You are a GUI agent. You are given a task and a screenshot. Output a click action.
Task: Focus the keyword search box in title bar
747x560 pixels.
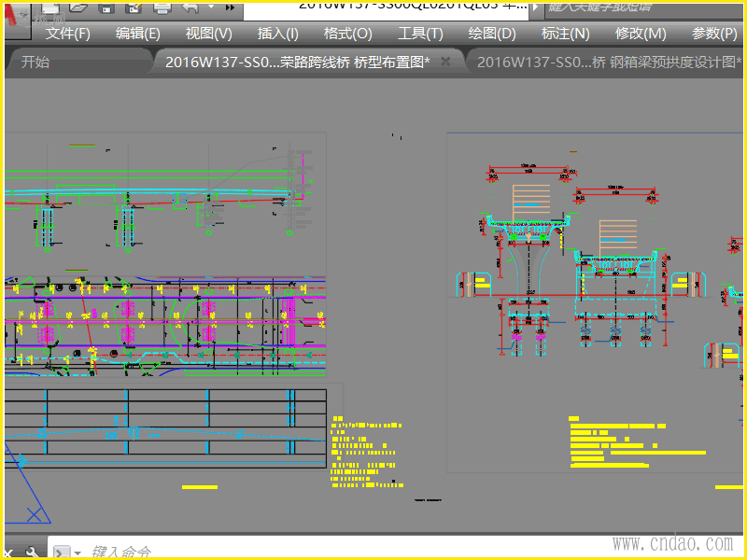(x=643, y=9)
